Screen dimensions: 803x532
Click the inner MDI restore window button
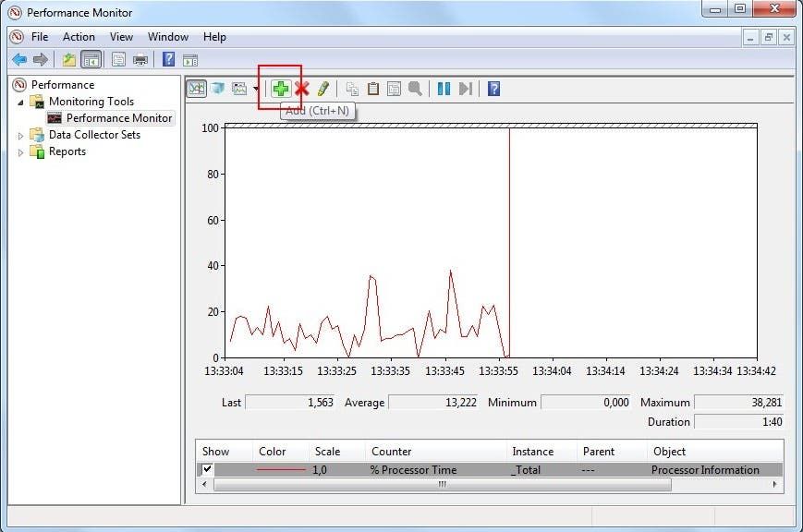(x=768, y=37)
